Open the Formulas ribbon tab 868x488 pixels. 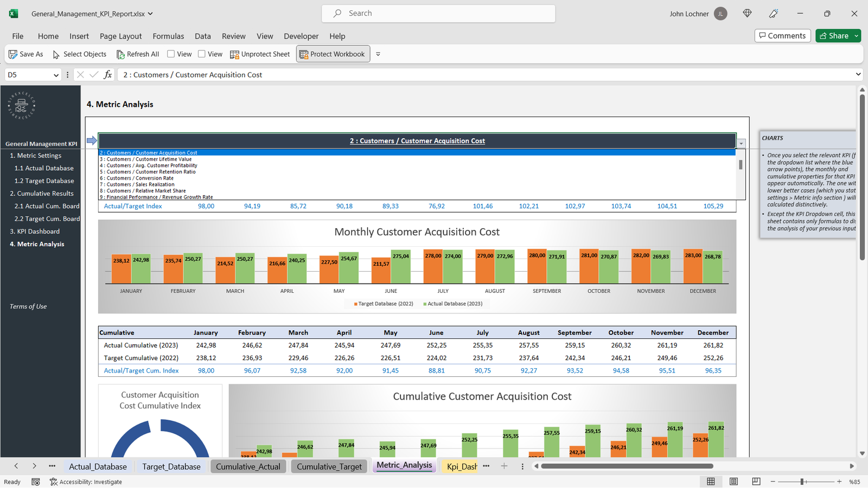pyautogui.click(x=168, y=36)
